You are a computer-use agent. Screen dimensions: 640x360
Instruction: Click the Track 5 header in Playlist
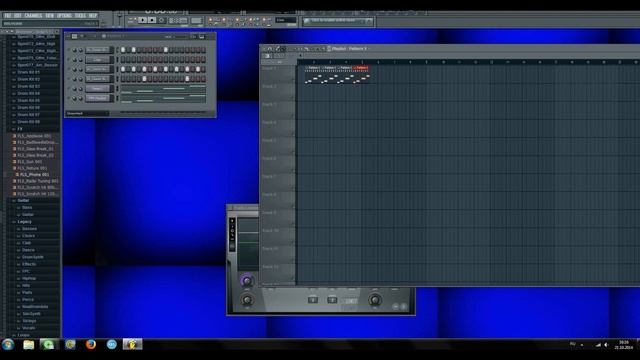tap(278, 147)
